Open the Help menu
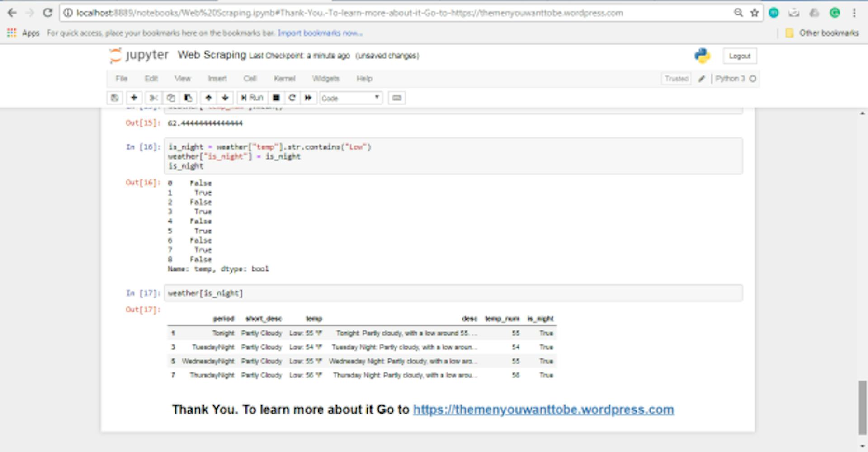Image resolution: width=868 pixels, height=452 pixels. tap(364, 79)
